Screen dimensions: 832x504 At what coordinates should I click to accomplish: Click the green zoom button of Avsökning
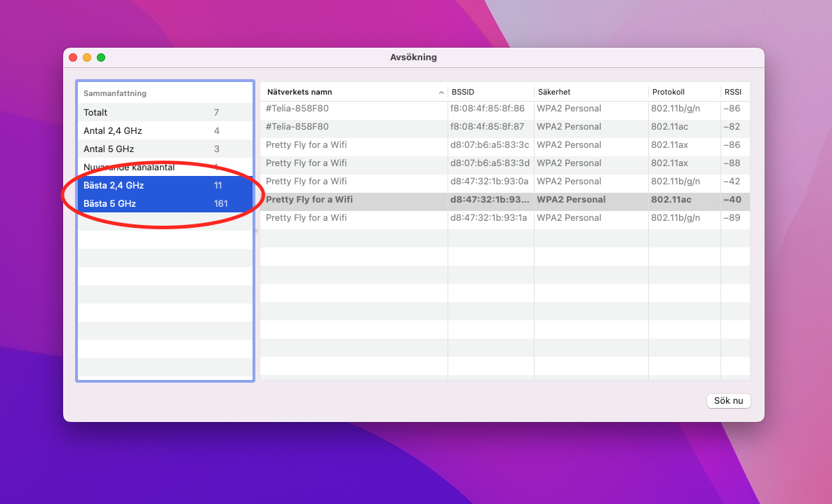coord(101,57)
